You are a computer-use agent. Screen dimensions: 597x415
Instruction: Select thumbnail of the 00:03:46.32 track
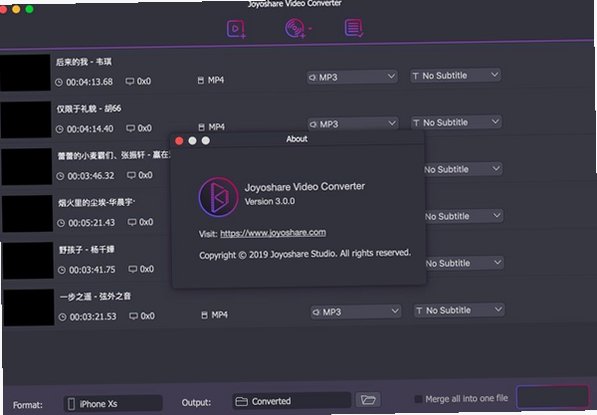click(26, 166)
